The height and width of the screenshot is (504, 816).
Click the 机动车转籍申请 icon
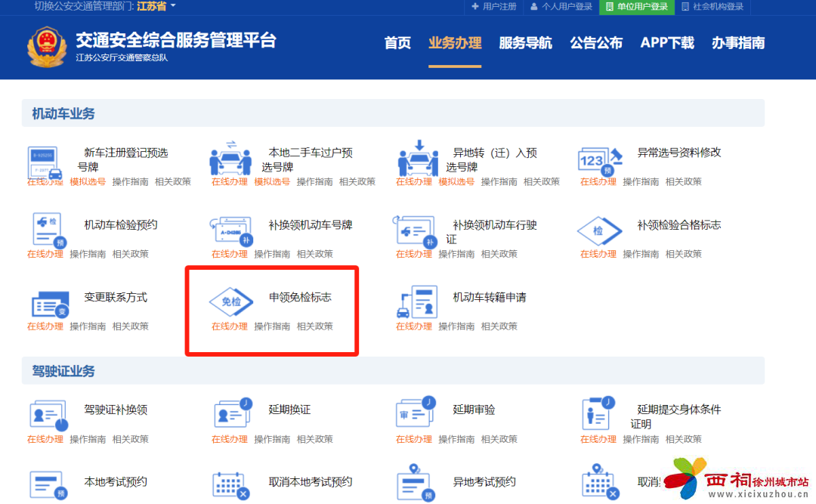click(x=417, y=301)
